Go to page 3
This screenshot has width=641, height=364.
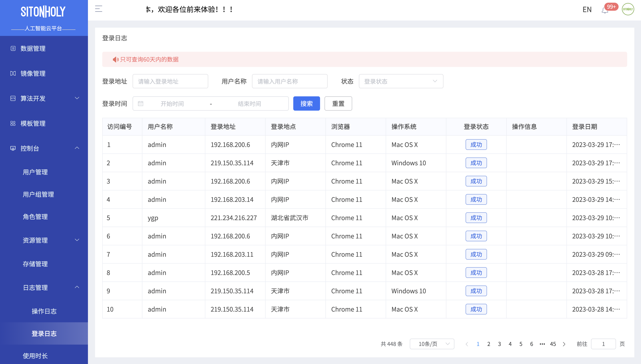499,344
